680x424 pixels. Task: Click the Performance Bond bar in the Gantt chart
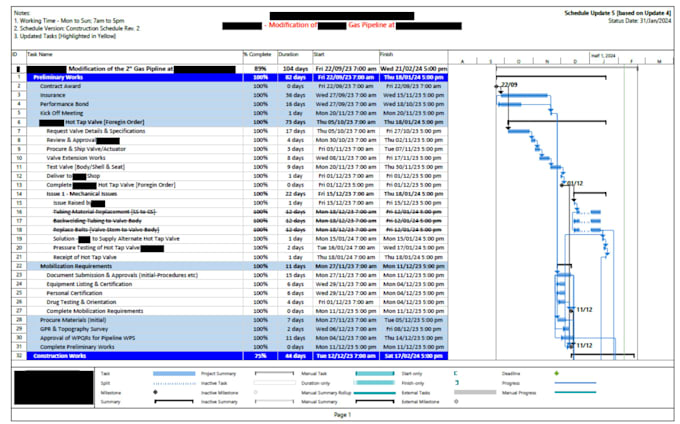click(x=510, y=104)
